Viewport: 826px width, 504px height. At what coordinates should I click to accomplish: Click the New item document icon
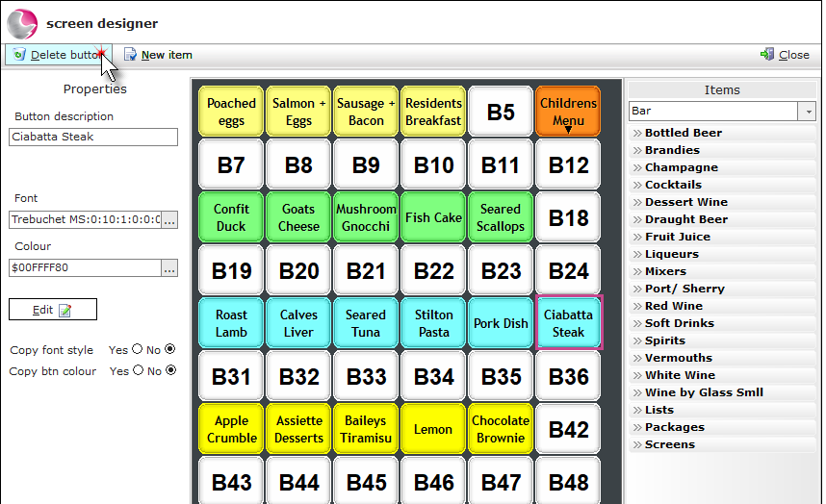(130, 55)
